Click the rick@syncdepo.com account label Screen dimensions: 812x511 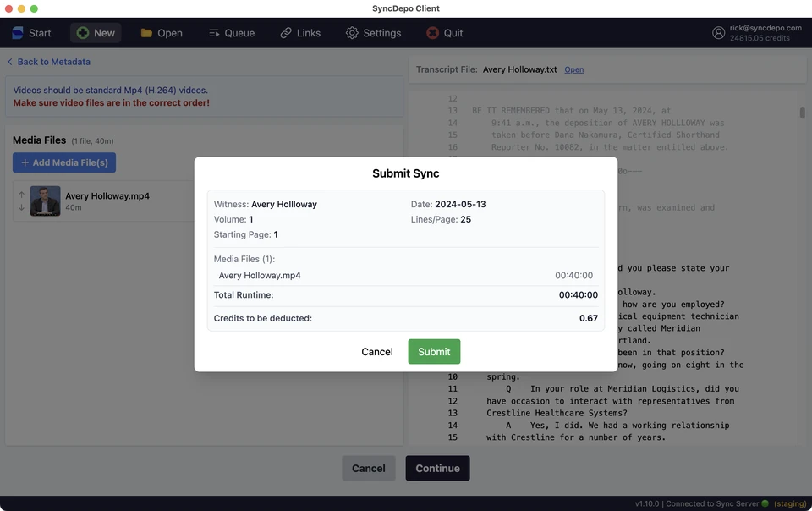click(765, 28)
